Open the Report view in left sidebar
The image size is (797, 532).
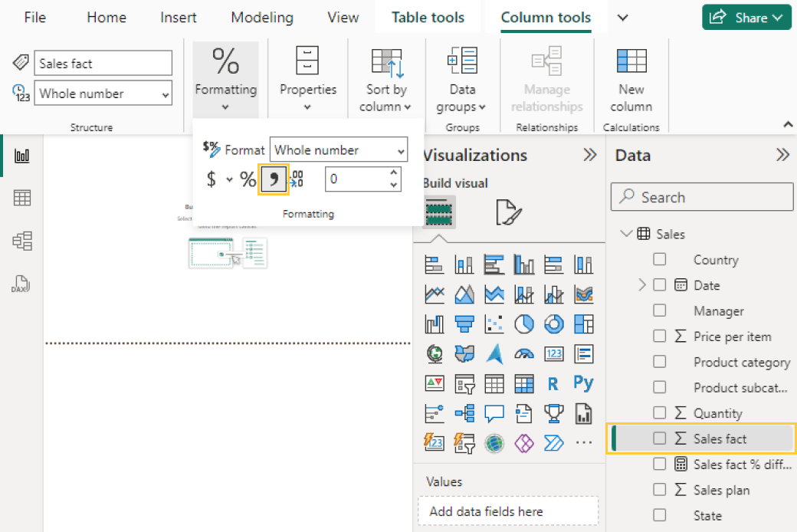point(22,156)
